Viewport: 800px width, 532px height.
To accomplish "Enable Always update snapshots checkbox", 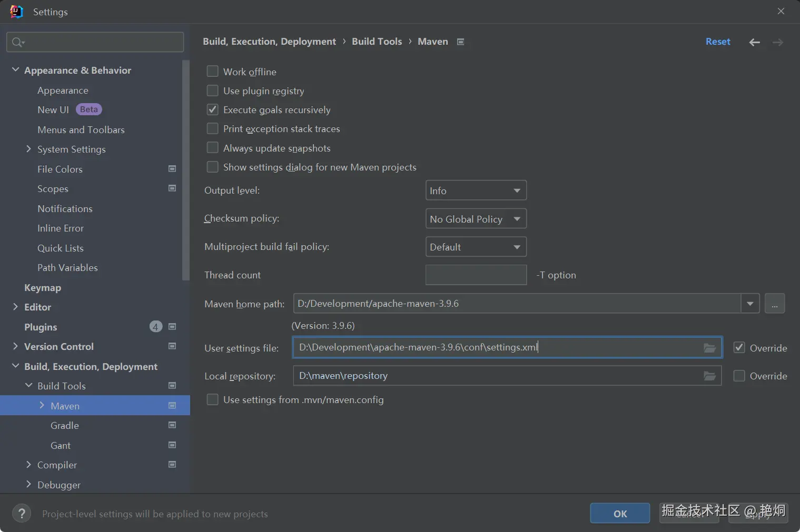I will point(213,148).
